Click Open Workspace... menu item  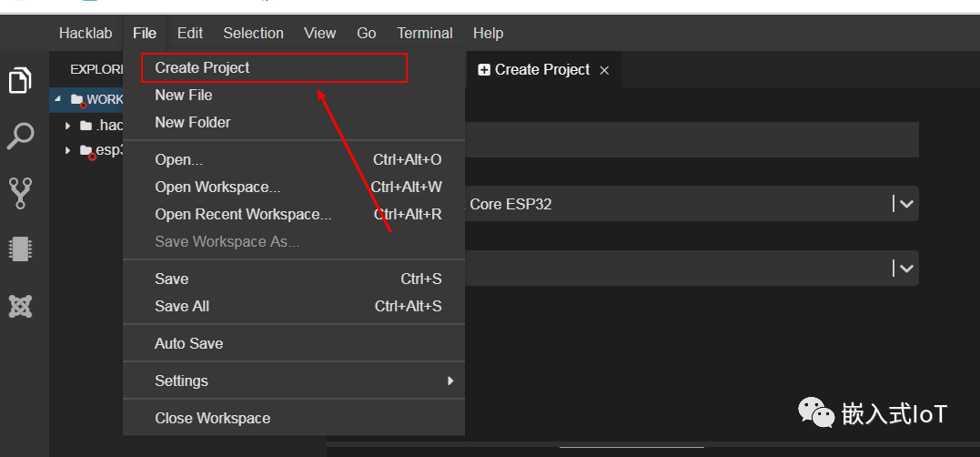pos(217,187)
